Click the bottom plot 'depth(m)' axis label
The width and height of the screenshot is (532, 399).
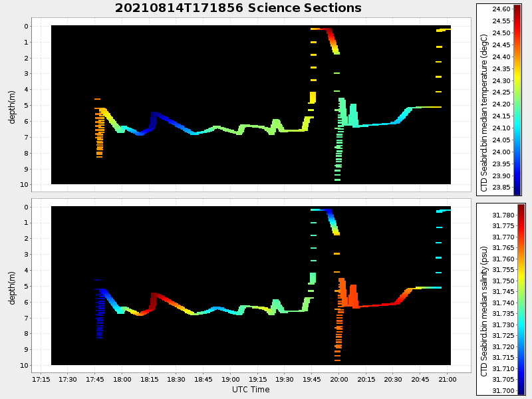click(x=12, y=288)
